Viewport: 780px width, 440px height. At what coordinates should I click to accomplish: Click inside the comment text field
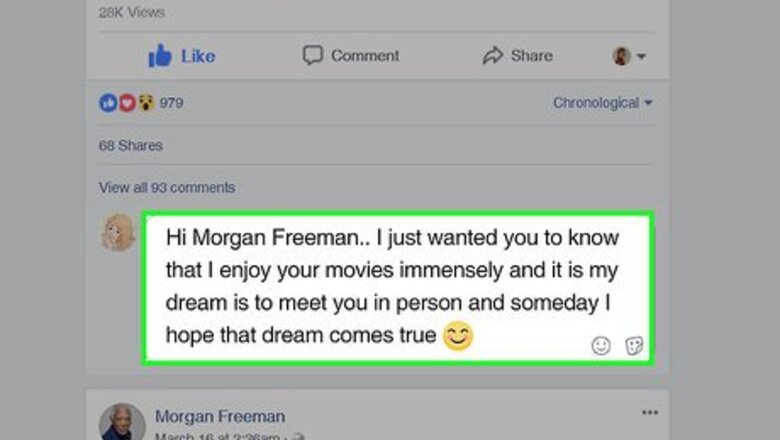(x=395, y=285)
